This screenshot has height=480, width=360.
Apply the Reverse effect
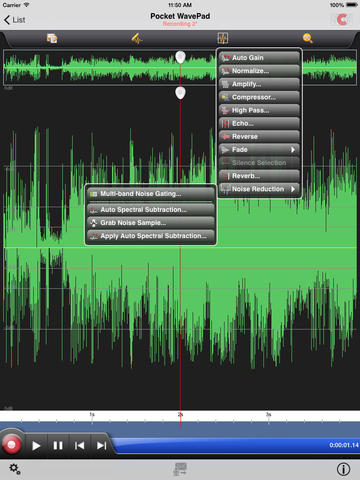[x=259, y=136]
